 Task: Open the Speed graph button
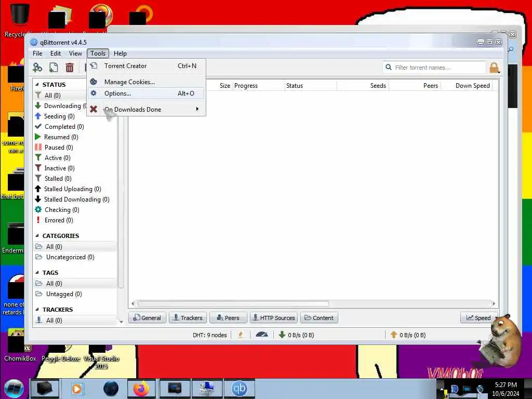tap(478, 318)
